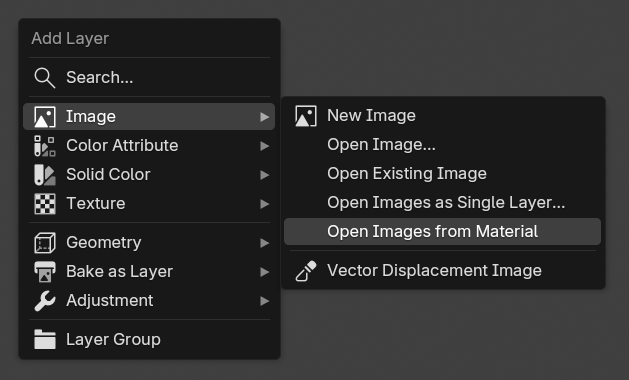Expand the Texture submenu arrow
Screen dimensions: 629x380
tap(264, 204)
